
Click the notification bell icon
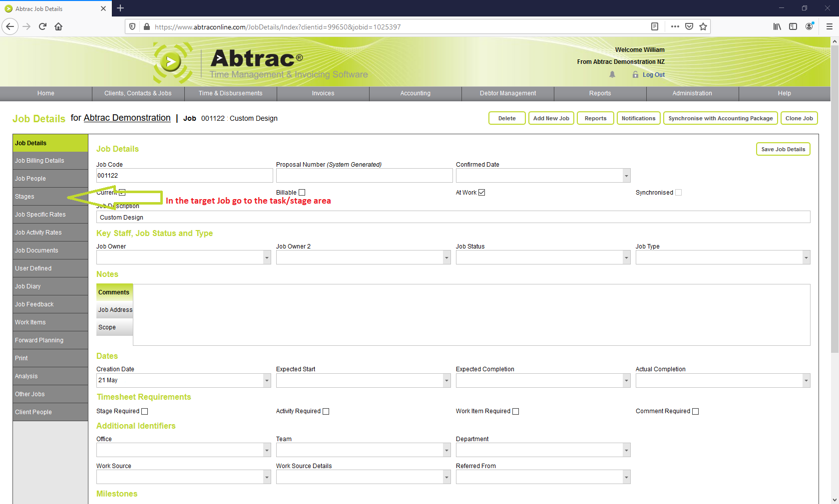(x=612, y=74)
